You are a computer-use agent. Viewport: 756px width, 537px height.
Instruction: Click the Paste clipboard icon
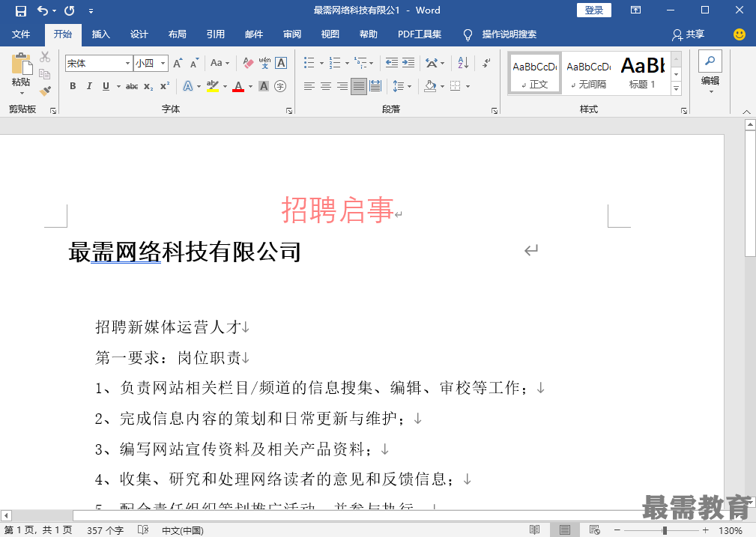click(x=21, y=64)
